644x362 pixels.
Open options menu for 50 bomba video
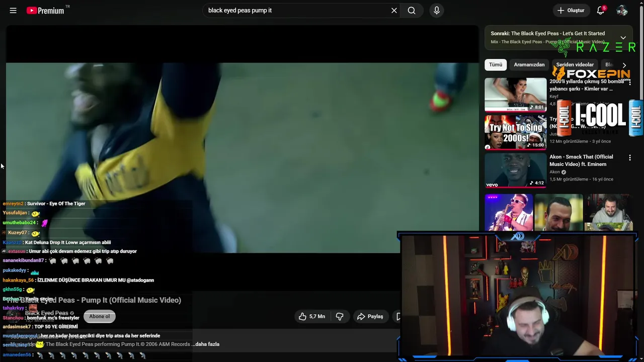coord(629,82)
